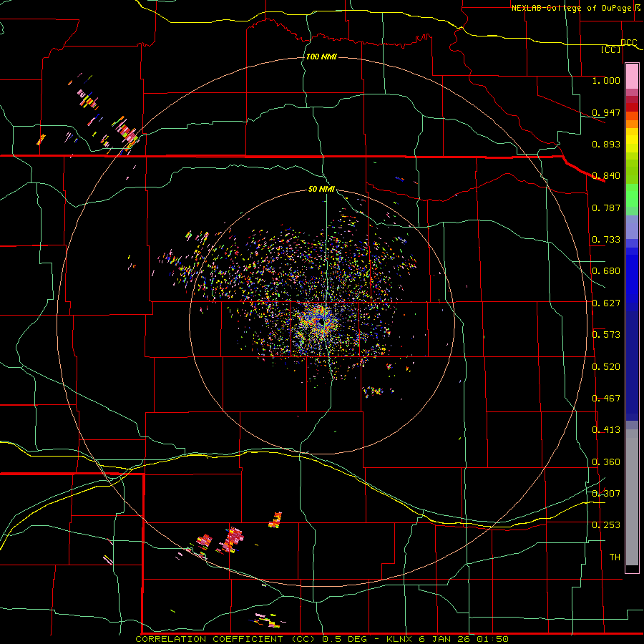Screen dimensions: 644x644
Task: Pick the light pink segment of color bar
Action: (x=632, y=76)
